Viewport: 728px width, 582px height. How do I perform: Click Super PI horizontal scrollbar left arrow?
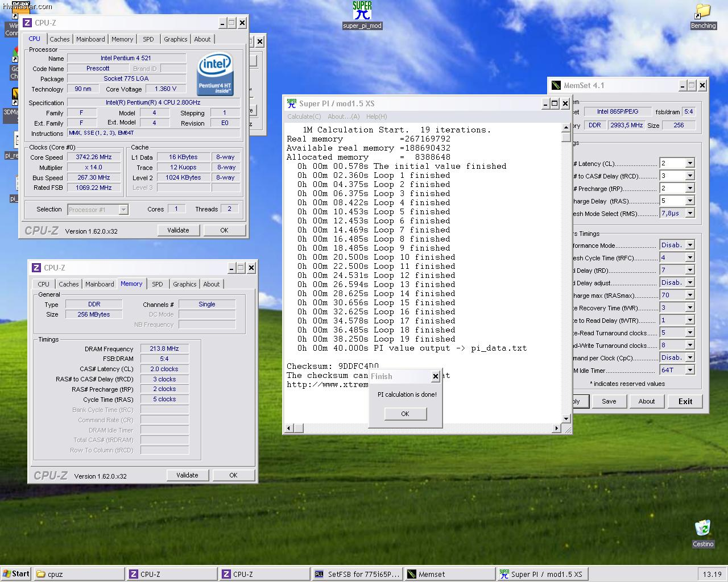tap(289, 428)
